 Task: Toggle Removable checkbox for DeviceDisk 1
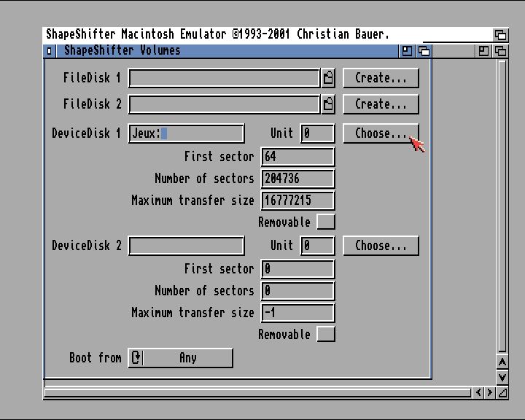(x=326, y=222)
